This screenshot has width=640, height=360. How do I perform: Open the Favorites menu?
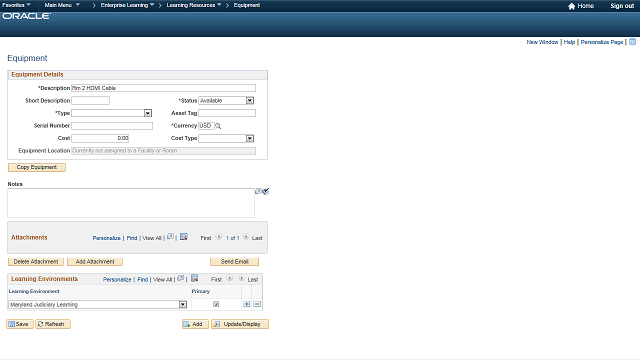(x=16, y=5)
